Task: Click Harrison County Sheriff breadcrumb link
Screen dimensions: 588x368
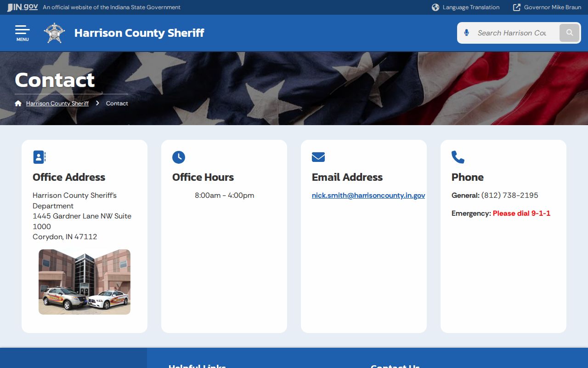Action: point(57,103)
